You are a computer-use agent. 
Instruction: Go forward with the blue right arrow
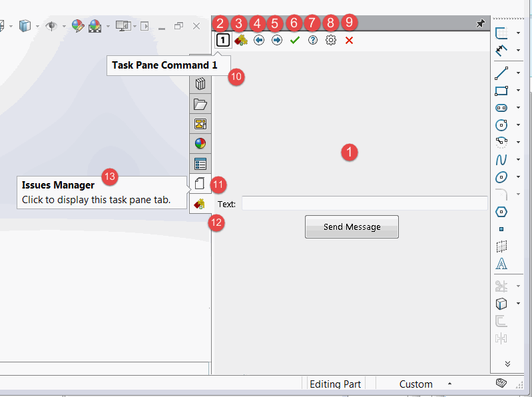click(277, 41)
